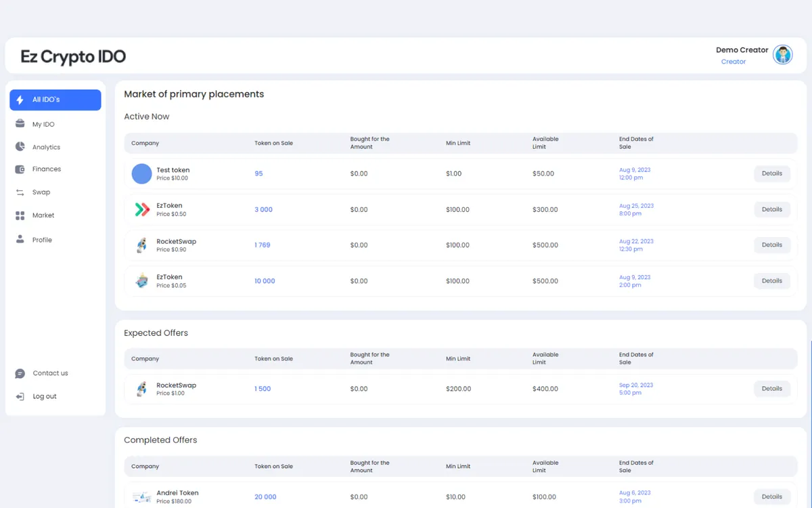Open the Swap page
812x508 pixels.
click(41, 192)
